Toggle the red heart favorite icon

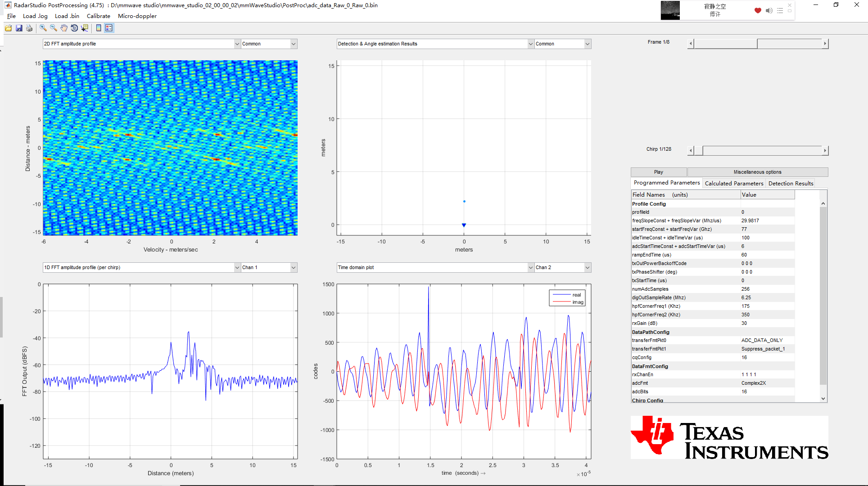coord(758,10)
